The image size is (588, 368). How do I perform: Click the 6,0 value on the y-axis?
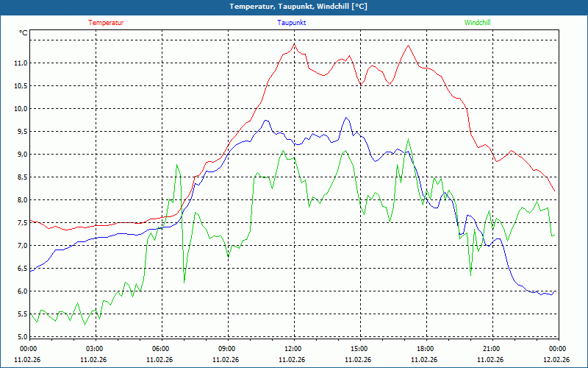click(x=21, y=291)
